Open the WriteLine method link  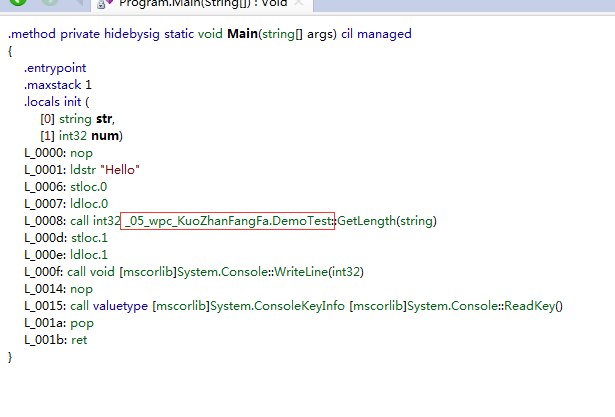tap(301, 272)
